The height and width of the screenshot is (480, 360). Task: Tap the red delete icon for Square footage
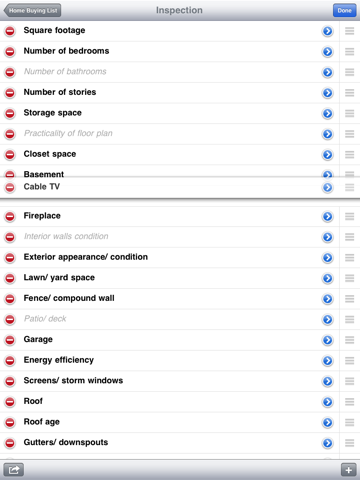tap(10, 31)
